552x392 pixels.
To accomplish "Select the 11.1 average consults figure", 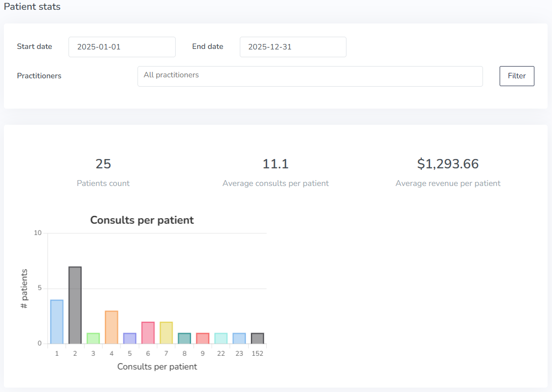I will 276,164.
